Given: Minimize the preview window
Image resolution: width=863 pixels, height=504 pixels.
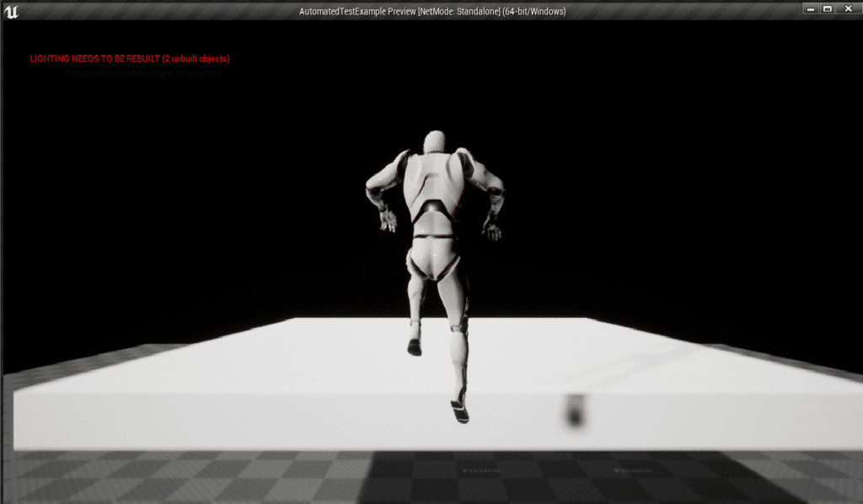Looking at the screenshot, I should pyautogui.click(x=812, y=8).
